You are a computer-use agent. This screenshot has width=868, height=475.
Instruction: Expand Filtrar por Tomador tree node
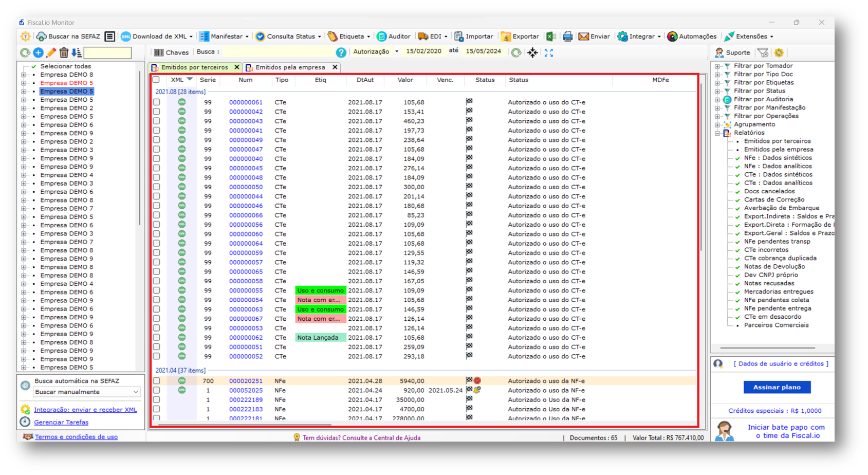point(717,66)
